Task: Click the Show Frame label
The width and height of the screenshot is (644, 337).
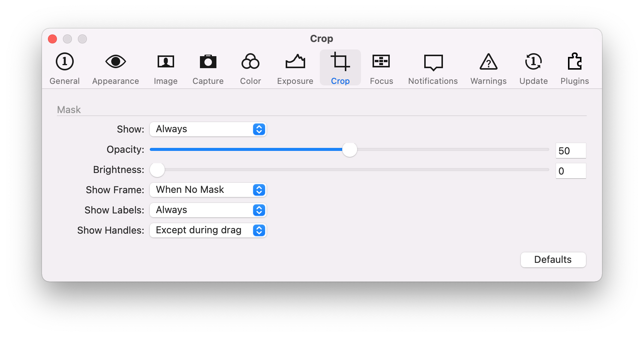Action: (x=115, y=190)
